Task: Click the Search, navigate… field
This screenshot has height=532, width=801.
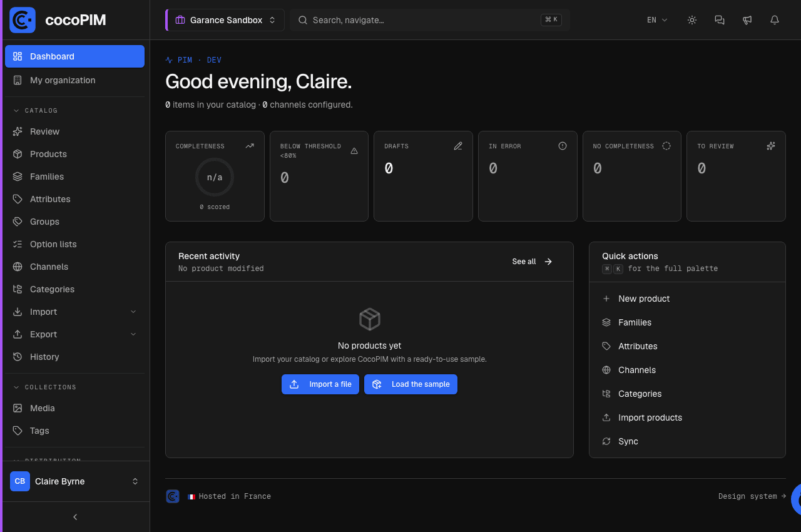Action: (429, 20)
